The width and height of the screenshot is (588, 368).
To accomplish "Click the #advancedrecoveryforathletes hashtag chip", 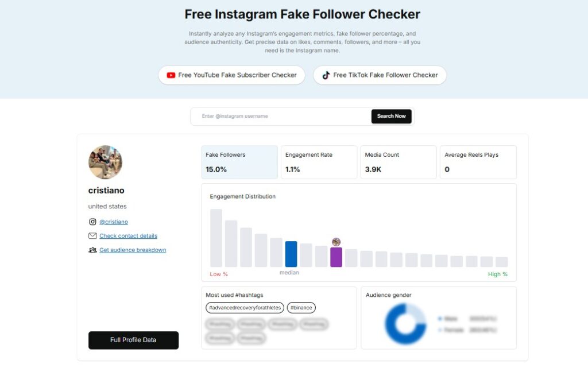I will tap(245, 308).
